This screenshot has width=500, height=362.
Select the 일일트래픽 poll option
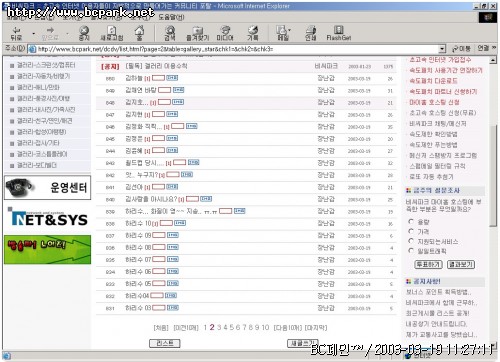411,250
